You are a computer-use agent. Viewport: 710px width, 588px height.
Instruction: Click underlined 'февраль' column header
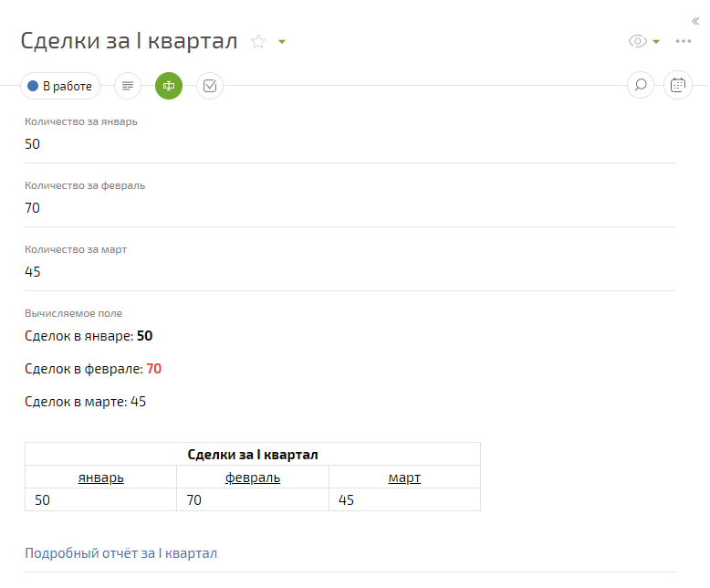click(253, 478)
